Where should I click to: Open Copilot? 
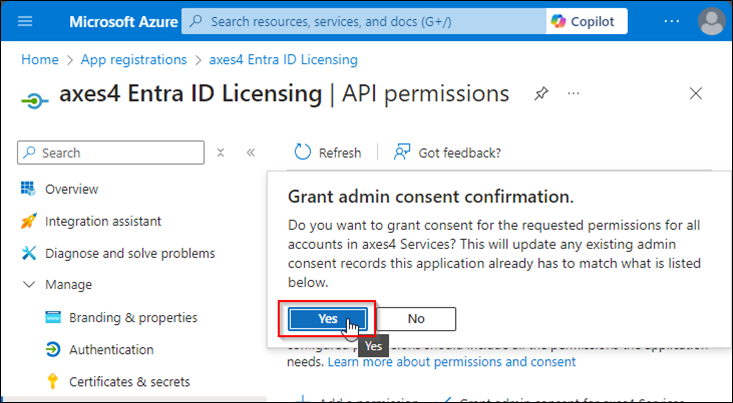click(587, 22)
